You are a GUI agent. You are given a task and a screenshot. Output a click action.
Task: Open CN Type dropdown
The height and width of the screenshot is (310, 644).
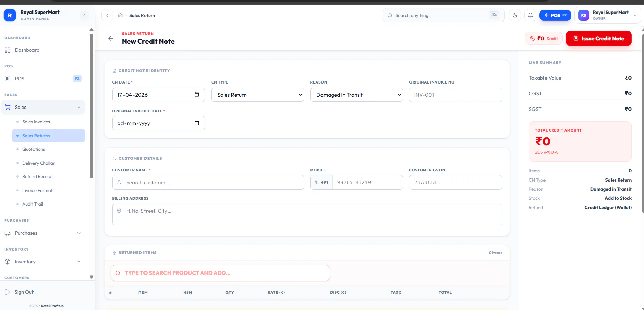[x=258, y=95]
